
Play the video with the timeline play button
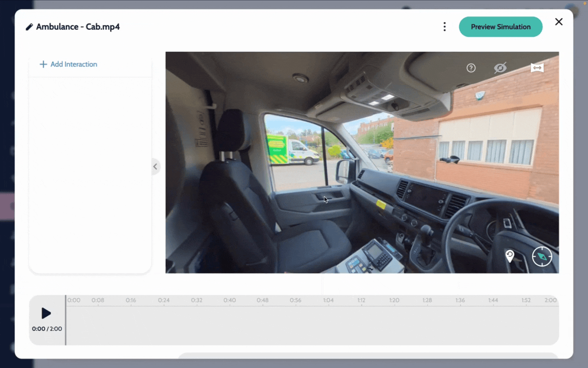click(x=46, y=313)
